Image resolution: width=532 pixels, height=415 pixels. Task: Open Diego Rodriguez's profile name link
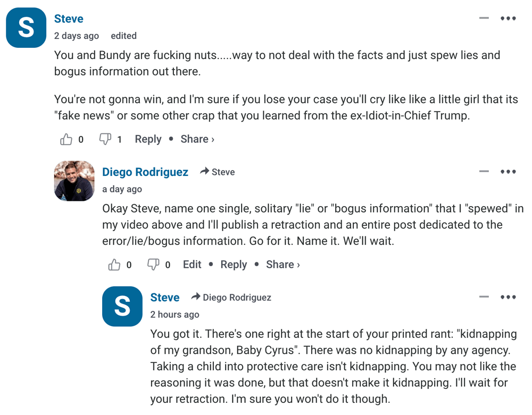click(x=145, y=172)
